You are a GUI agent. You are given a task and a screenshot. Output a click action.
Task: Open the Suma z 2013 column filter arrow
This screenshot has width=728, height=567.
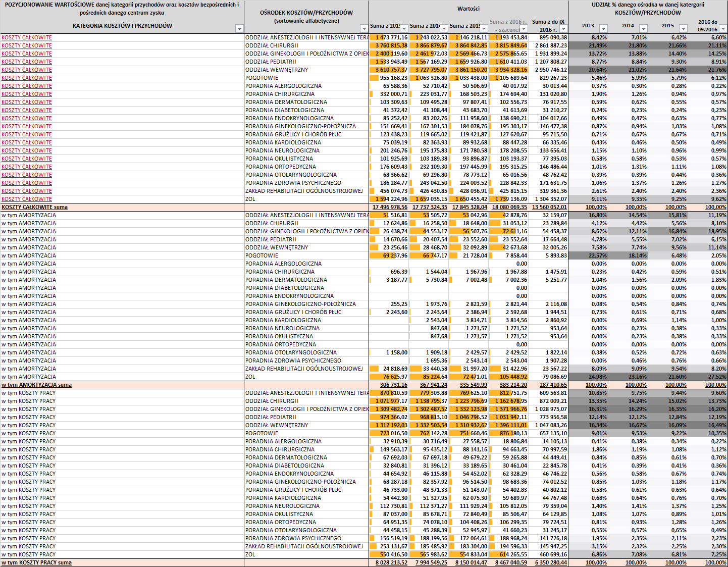pyautogui.click(x=404, y=29)
